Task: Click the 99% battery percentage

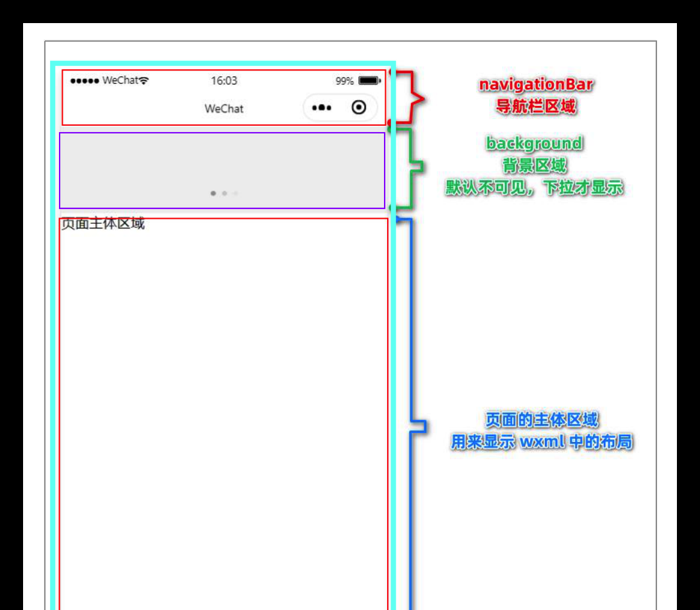Action: pyautogui.click(x=345, y=81)
